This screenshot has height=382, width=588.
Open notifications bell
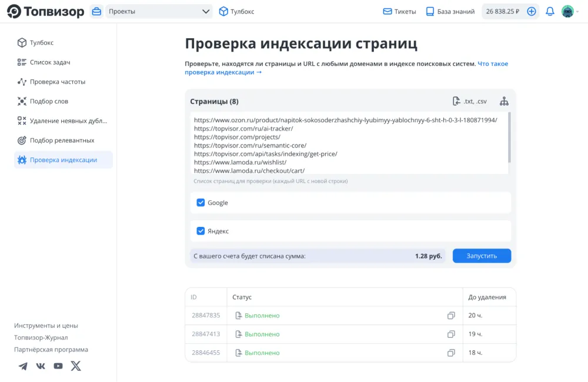[x=550, y=12]
